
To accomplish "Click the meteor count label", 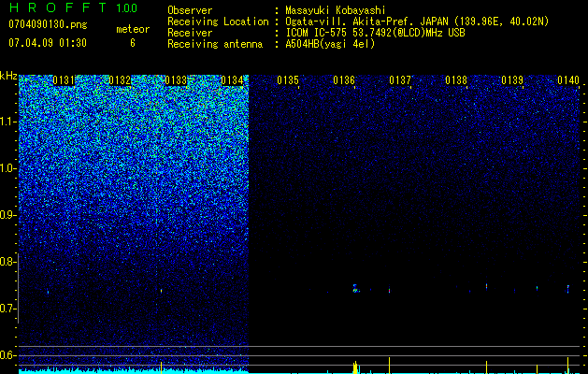I will pos(133,29).
